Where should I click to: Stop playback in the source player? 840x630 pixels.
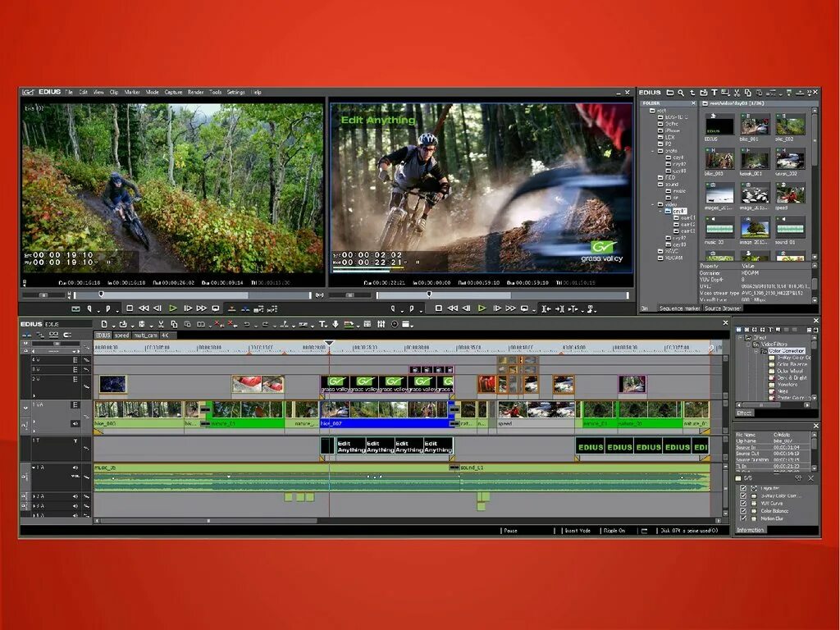click(130, 308)
